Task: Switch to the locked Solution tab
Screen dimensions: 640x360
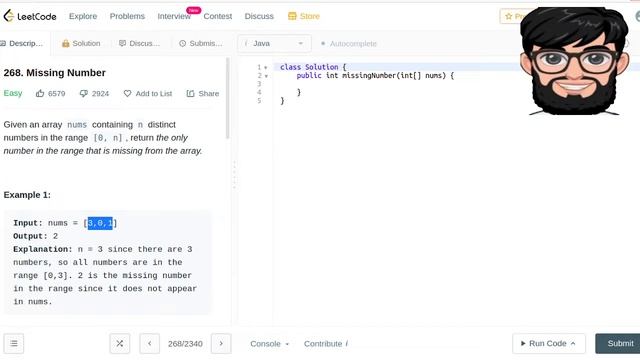Action: (x=81, y=43)
